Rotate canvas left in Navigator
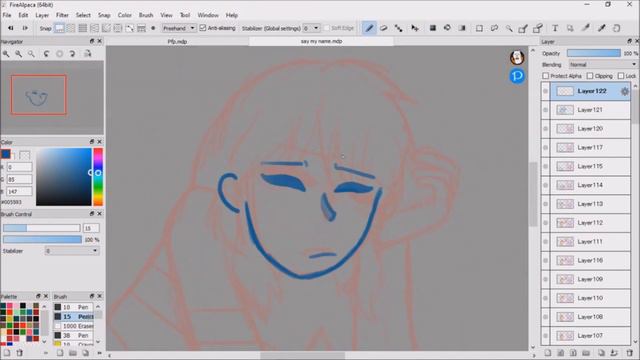 [46, 54]
